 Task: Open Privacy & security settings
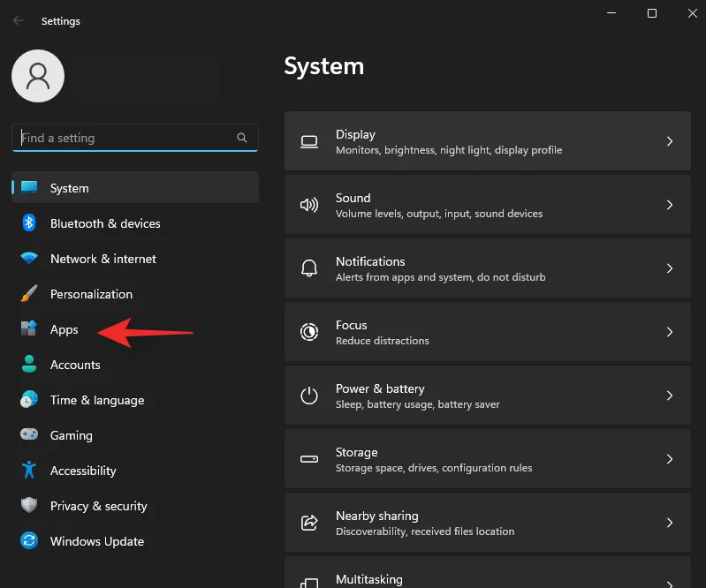(x=135, y=506)
